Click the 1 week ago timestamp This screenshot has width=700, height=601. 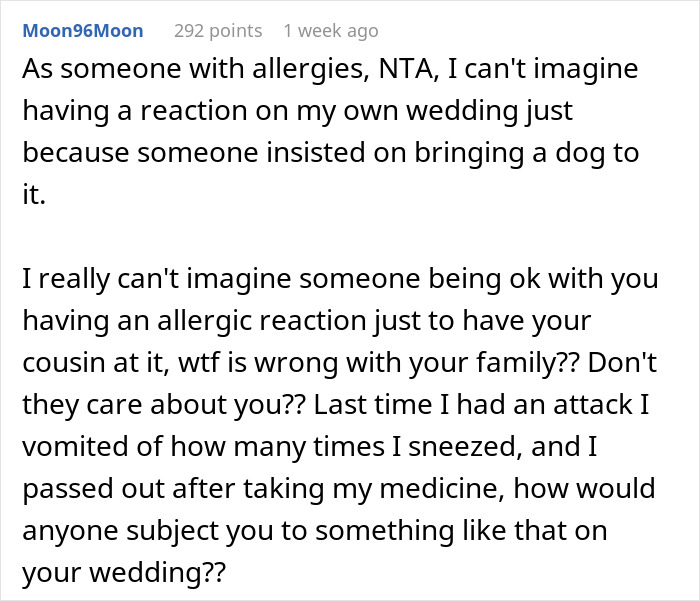click(x=330, y=31)
